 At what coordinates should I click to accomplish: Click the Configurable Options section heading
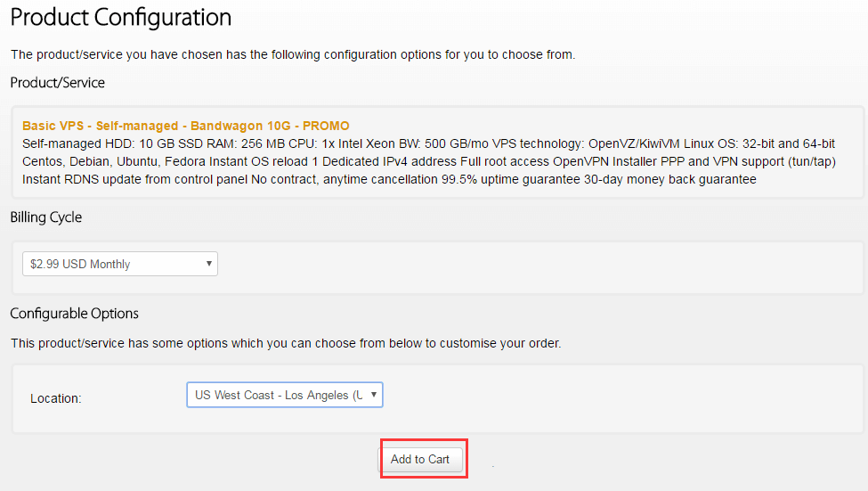[x=74, y=314]
